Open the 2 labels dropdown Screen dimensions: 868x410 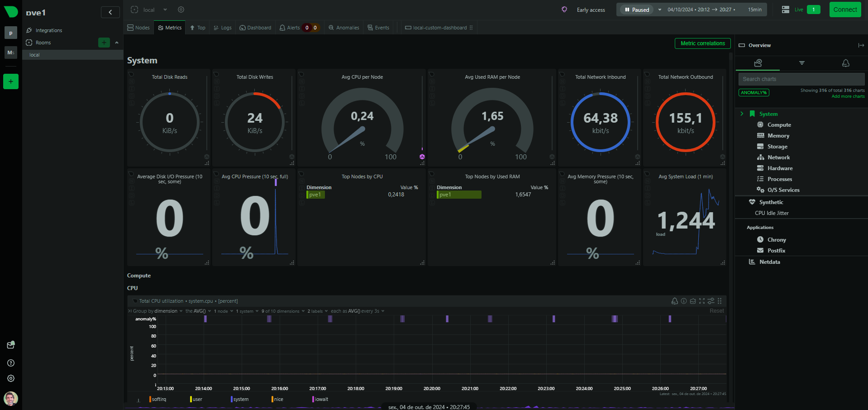[318, 311]
